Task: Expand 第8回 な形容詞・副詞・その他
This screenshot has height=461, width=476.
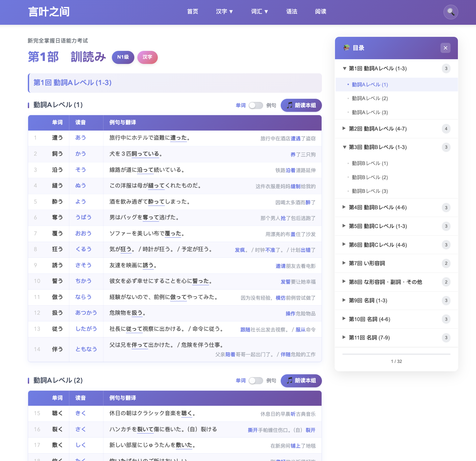Action: [x=396, y=282]
